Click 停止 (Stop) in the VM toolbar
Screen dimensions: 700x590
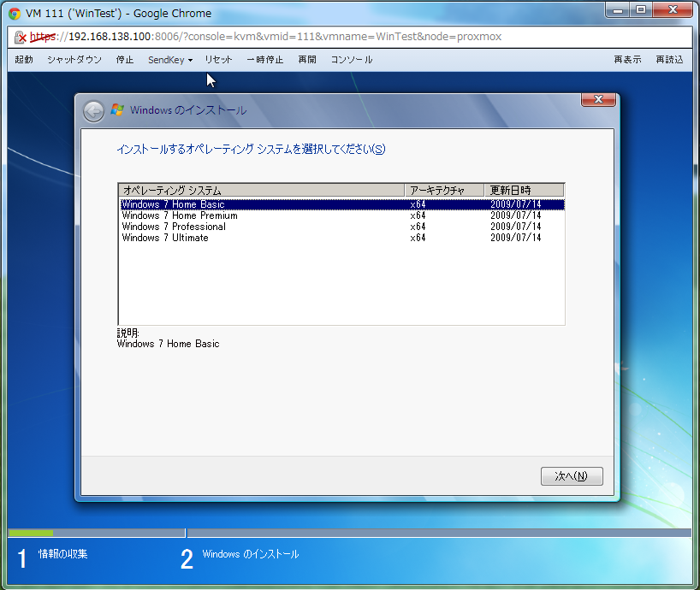[x=125, y=60]
